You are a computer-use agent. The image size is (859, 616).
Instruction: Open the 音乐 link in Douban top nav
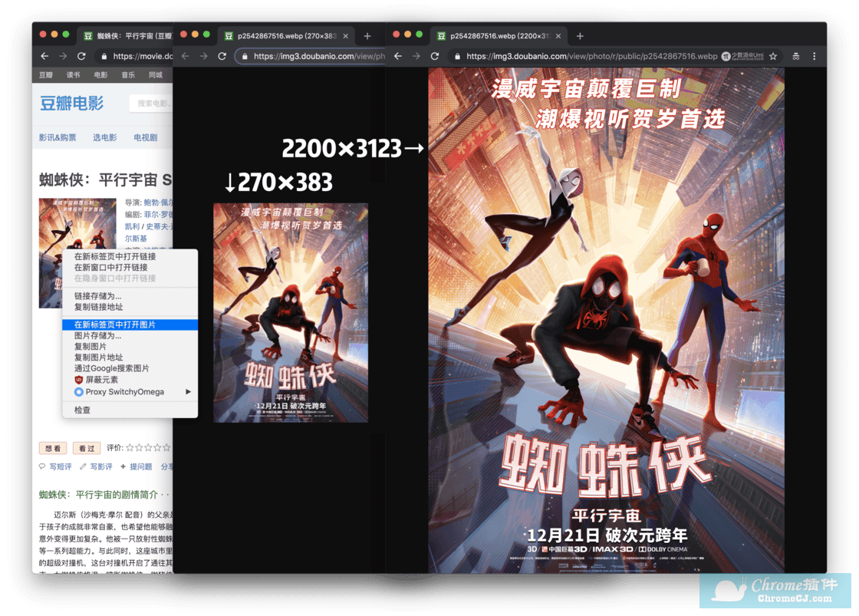(x=128, y=75)
